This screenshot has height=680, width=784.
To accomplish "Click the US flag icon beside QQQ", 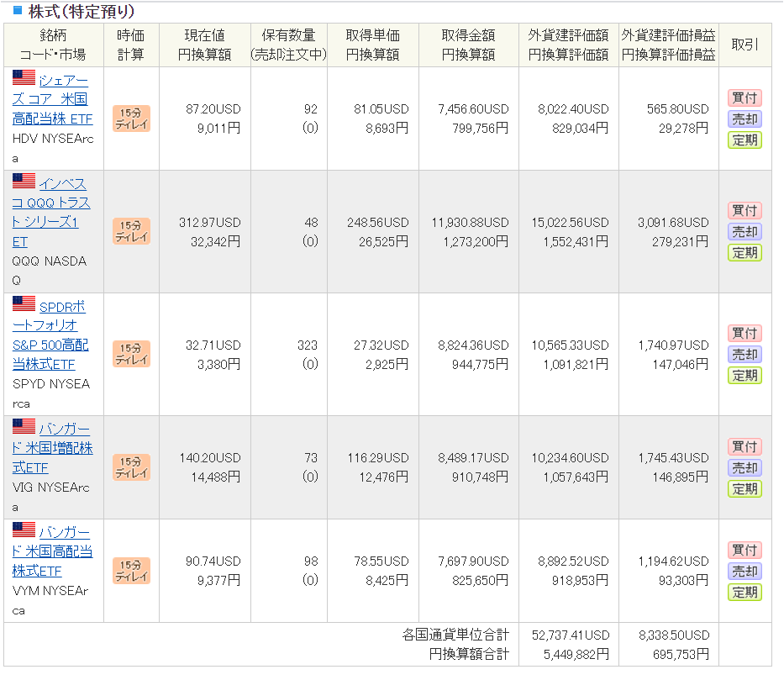I will point(24,181).
